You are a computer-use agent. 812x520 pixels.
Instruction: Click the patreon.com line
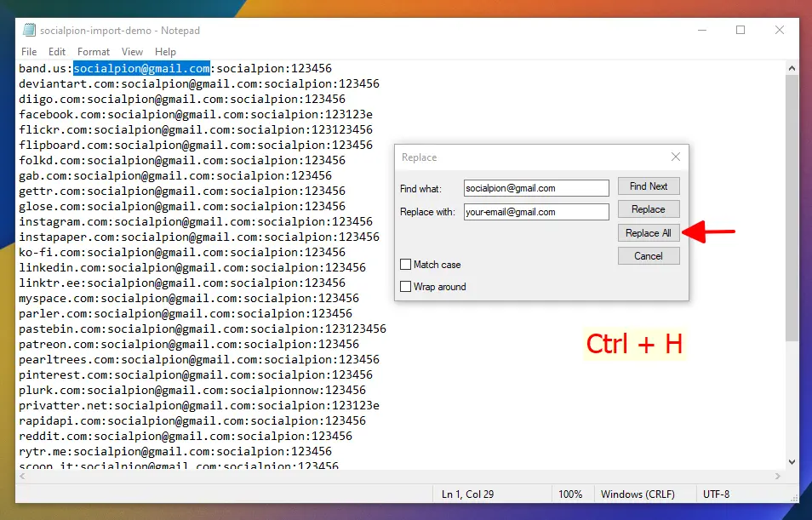[189, 345]
